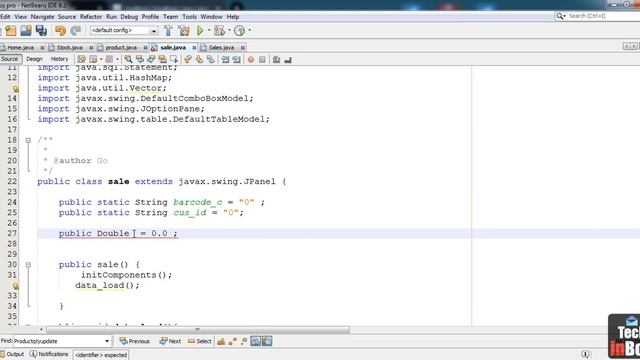The image size is (640, 360).
Task: Click the Toggle Bookmark icon
Action: pos(211,60)
